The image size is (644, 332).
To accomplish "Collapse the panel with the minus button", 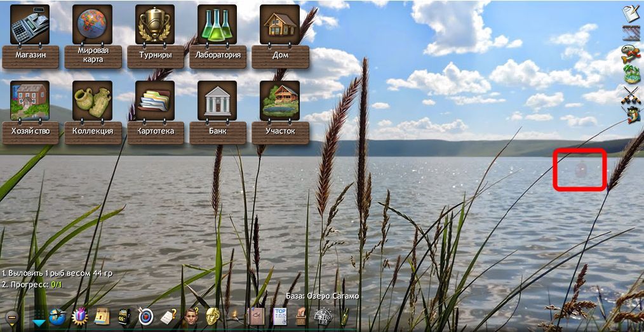I will click(x=12, y=317).
